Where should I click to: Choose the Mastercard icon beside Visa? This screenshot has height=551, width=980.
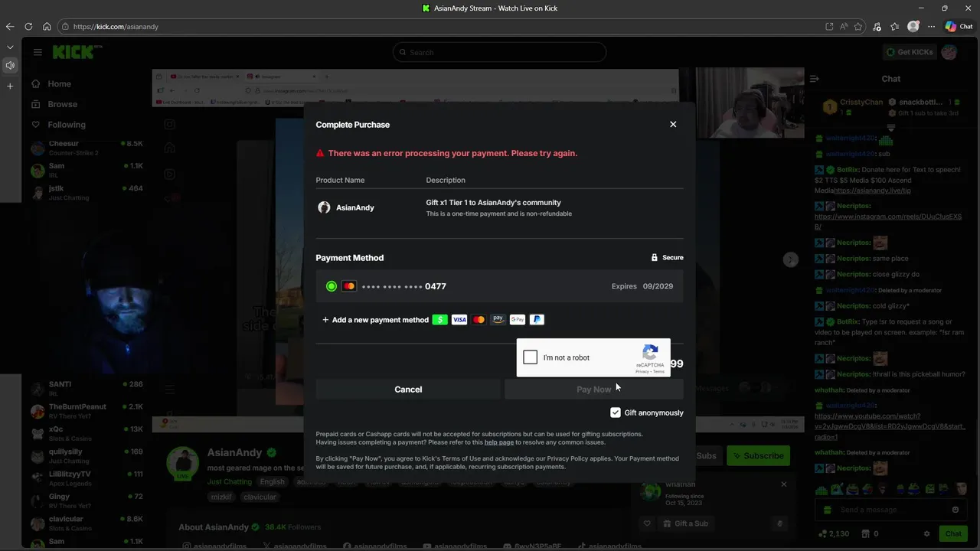[479, 320]
